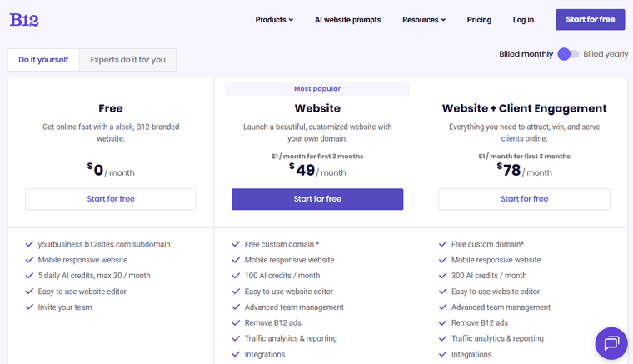
Task: Expand the Resources dropdown menu
Action: pyautogui.click(x=424, y=20)
